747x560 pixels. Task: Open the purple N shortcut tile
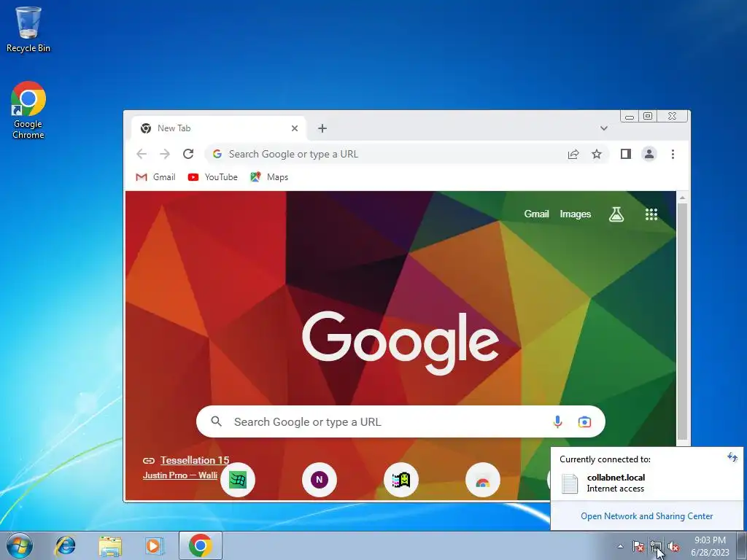(320, 480)
